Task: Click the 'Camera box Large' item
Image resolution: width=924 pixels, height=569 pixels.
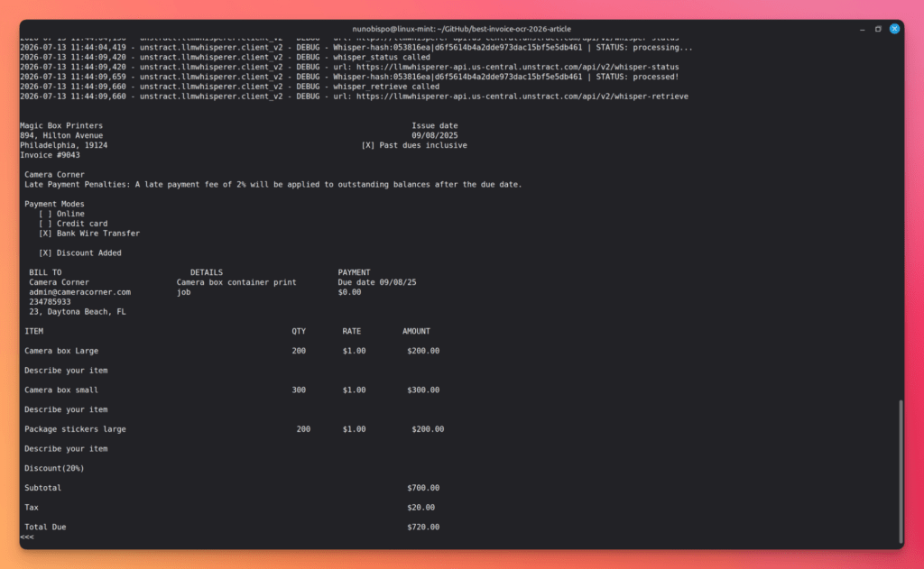Action: (61, 351)
